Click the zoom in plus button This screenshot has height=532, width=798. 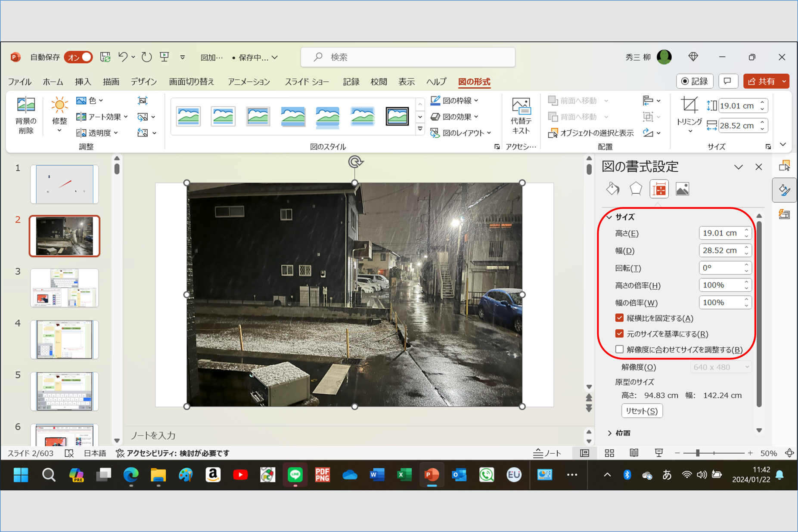point(750,453)
